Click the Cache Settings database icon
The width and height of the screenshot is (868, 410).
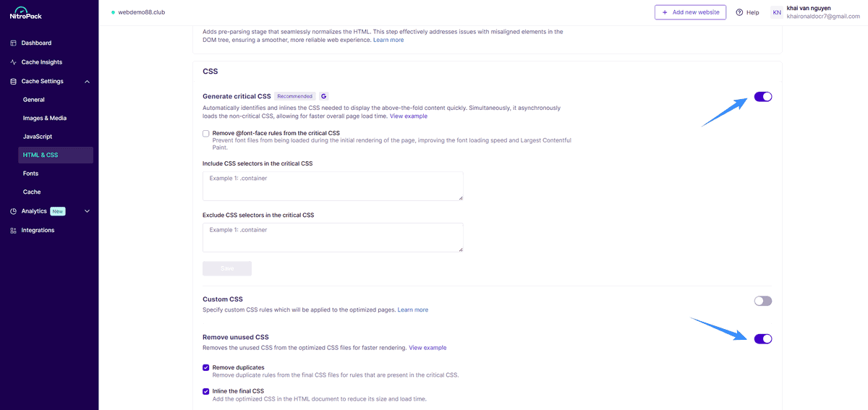(x=14, y=82)
